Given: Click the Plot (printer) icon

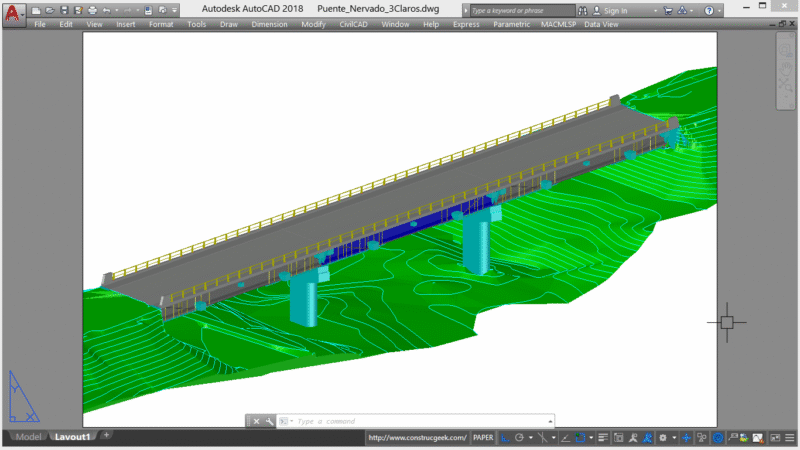Looking at the screenshot, I should [92, 10].
